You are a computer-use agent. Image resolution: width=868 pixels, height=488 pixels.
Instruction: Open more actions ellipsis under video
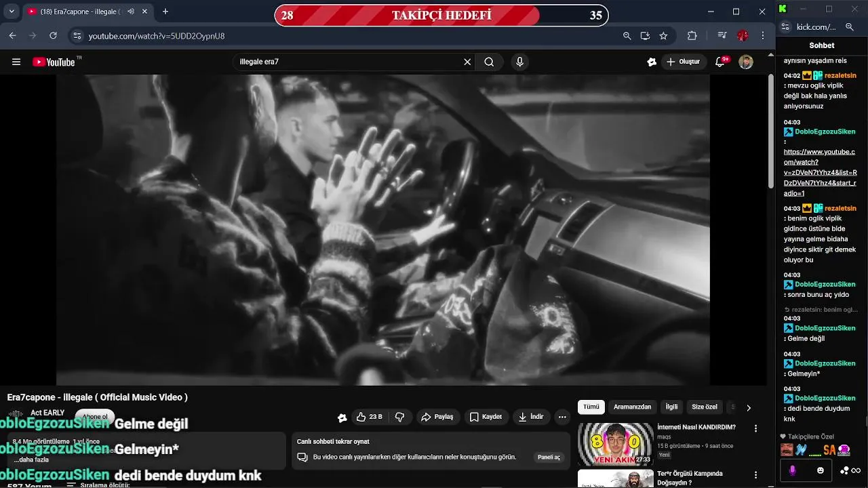click(562, 417)
